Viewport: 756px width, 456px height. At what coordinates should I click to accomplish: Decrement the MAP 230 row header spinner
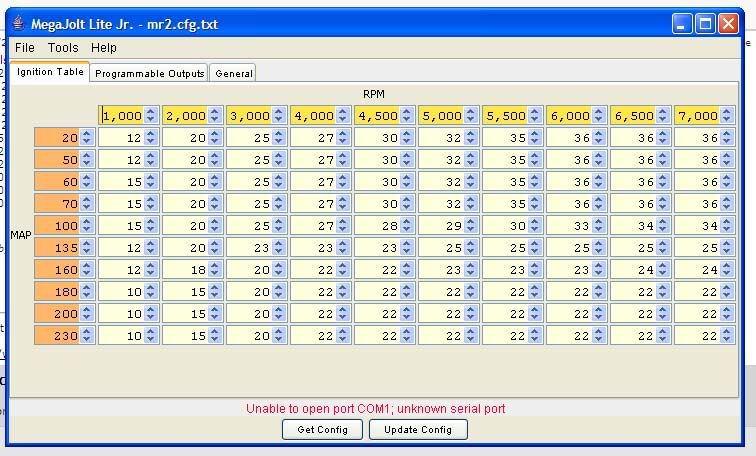87,340
